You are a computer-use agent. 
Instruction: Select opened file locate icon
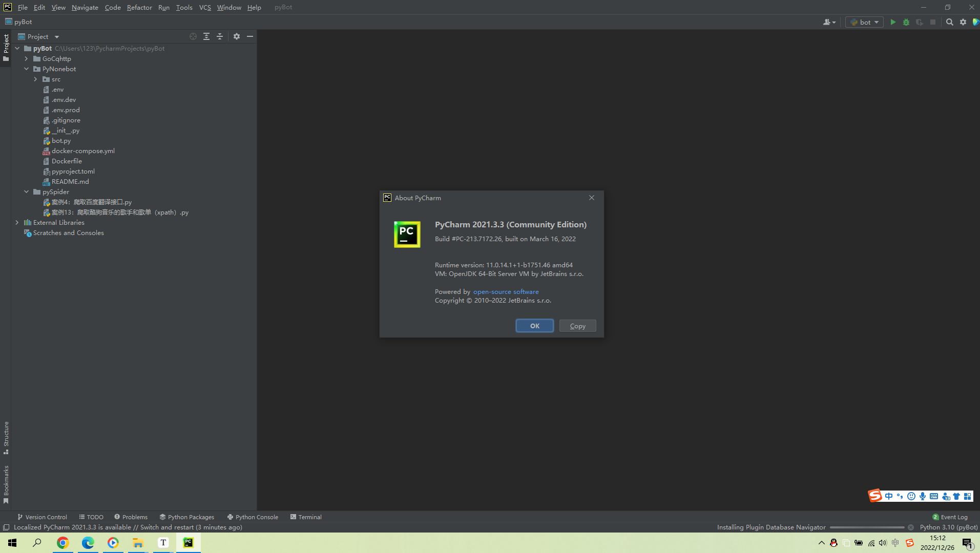[x=193, y=36]
